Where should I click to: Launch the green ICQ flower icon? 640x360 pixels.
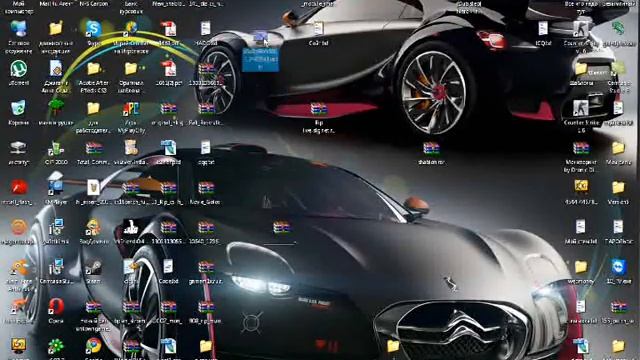pos(56,346)
